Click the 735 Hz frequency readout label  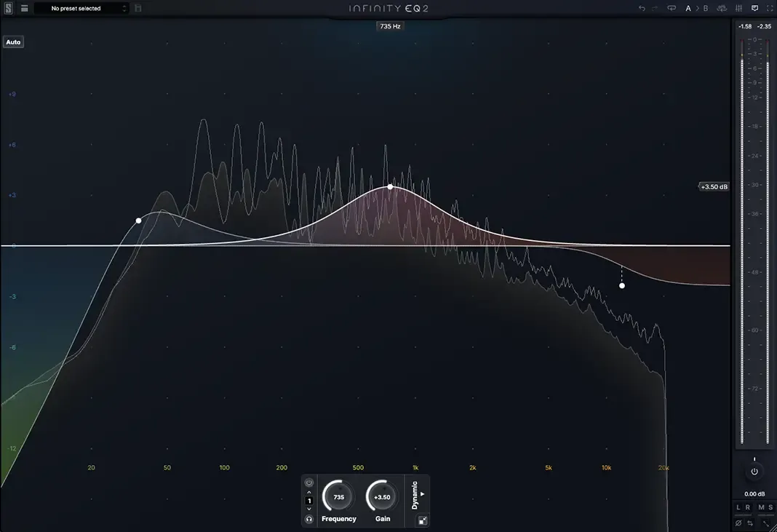(x=390, y=26)
